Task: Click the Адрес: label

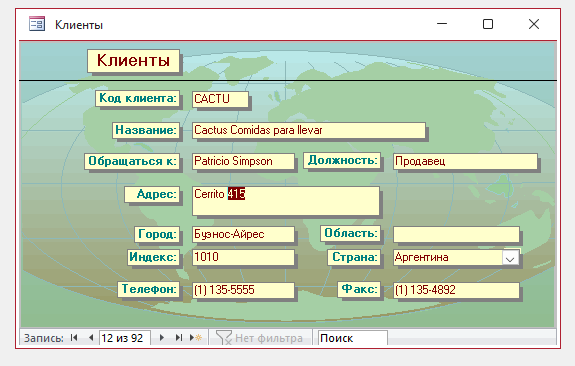Action: 152,194
